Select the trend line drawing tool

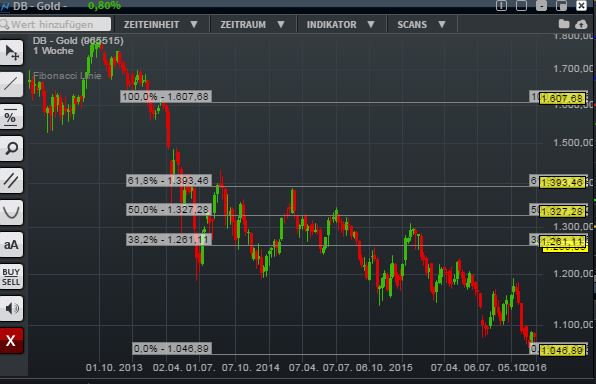[x=11, y=84]
